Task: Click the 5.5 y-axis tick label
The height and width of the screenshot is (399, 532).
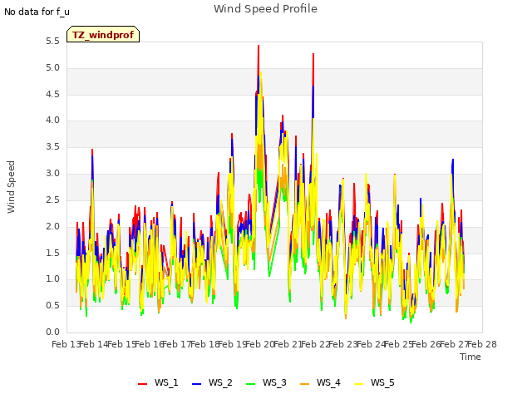Action: click(x=52, y=42)
